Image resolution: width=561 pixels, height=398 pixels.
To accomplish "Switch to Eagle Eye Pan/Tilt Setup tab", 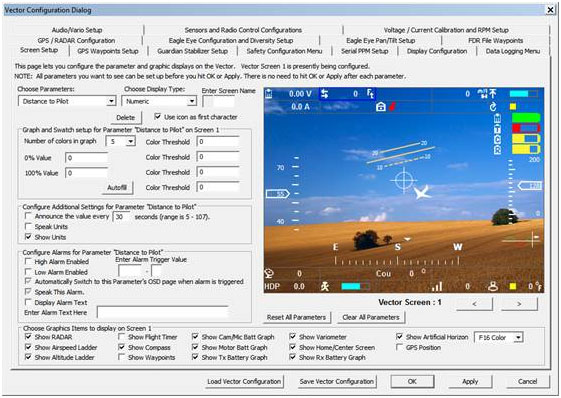I will tap(381, 40).
